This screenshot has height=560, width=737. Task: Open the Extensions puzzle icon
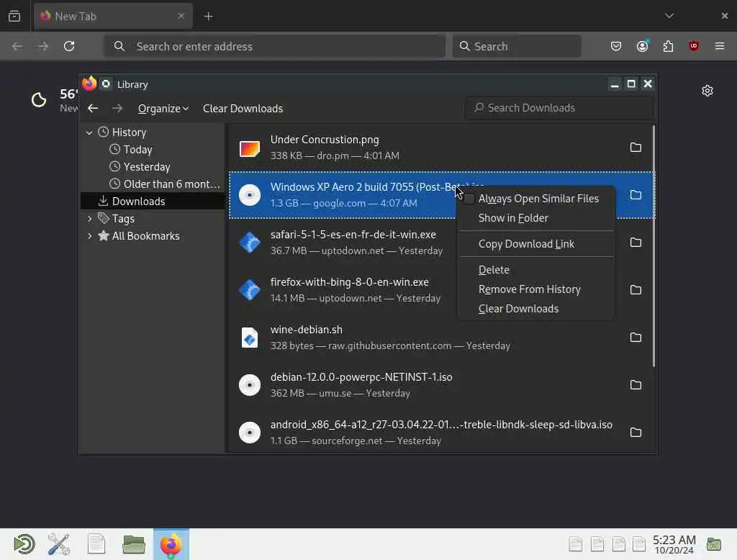point(668,46)
